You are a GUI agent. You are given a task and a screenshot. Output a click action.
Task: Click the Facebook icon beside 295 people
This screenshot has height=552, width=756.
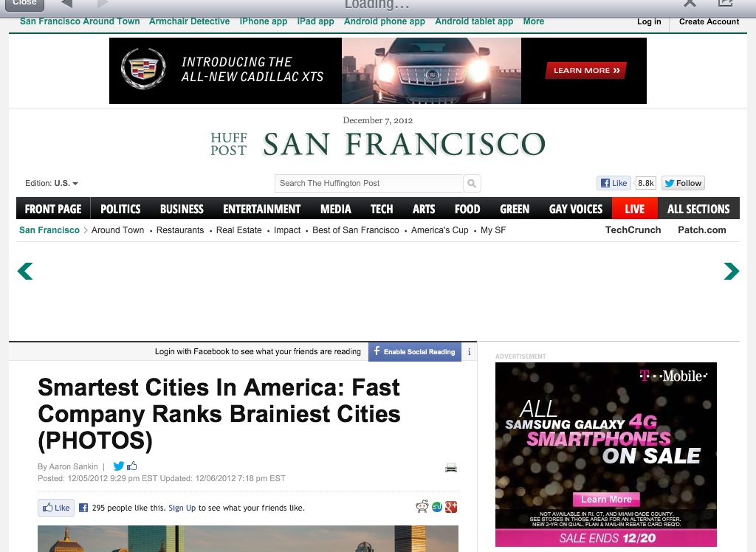coord(83,508)
